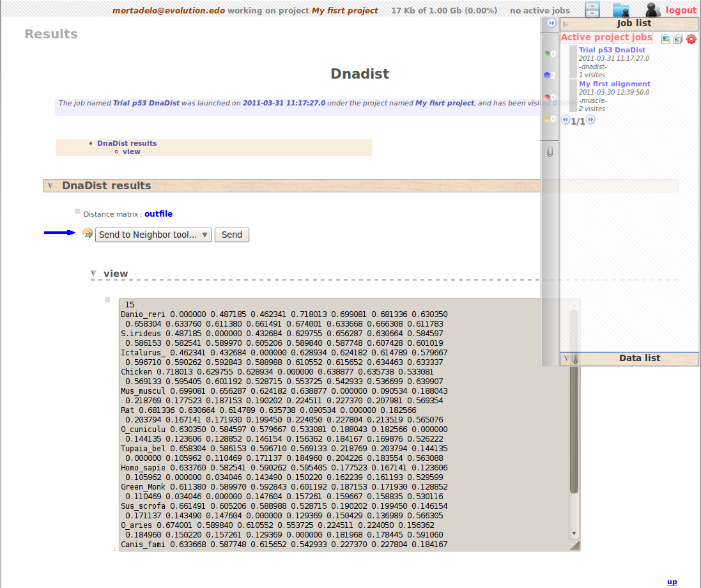This screenshot has height=588, width=701.
Task: Click the paperclip icon in side strip
Action: tap(550, 152)
